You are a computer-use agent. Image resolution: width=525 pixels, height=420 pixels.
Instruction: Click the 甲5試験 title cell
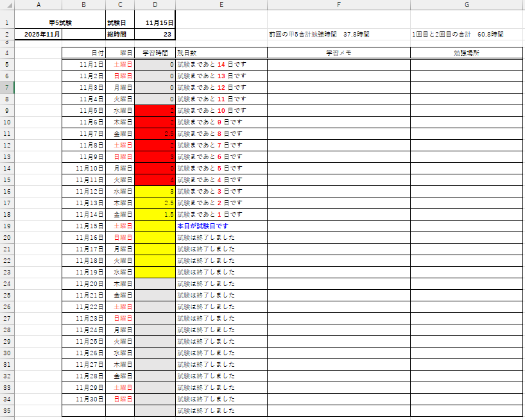tap(60, 22)
